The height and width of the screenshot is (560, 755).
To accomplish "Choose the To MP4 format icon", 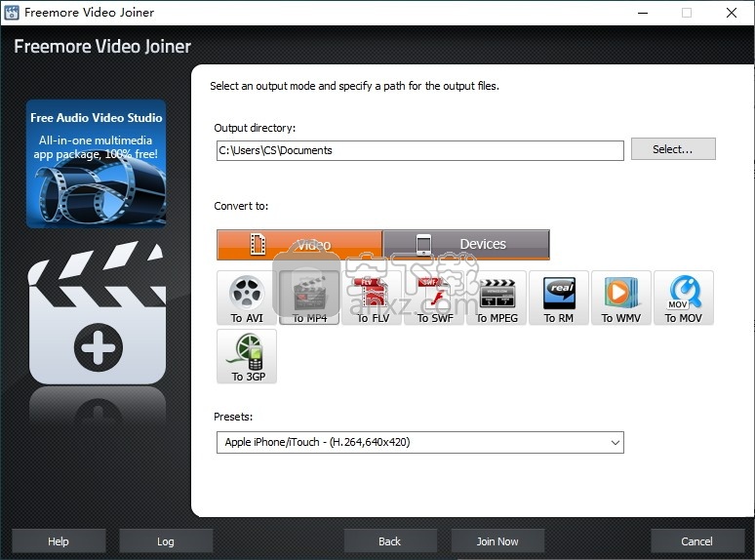I will pos(309,299).
